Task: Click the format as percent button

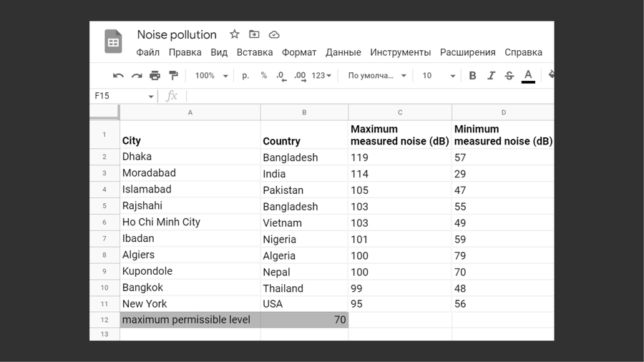Action: tap(264, 75)
